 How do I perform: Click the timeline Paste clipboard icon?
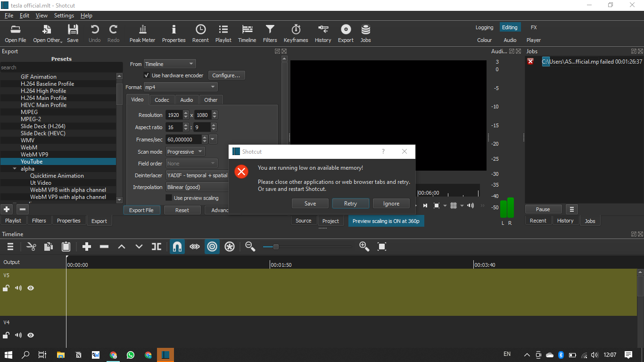coord(66,247)
